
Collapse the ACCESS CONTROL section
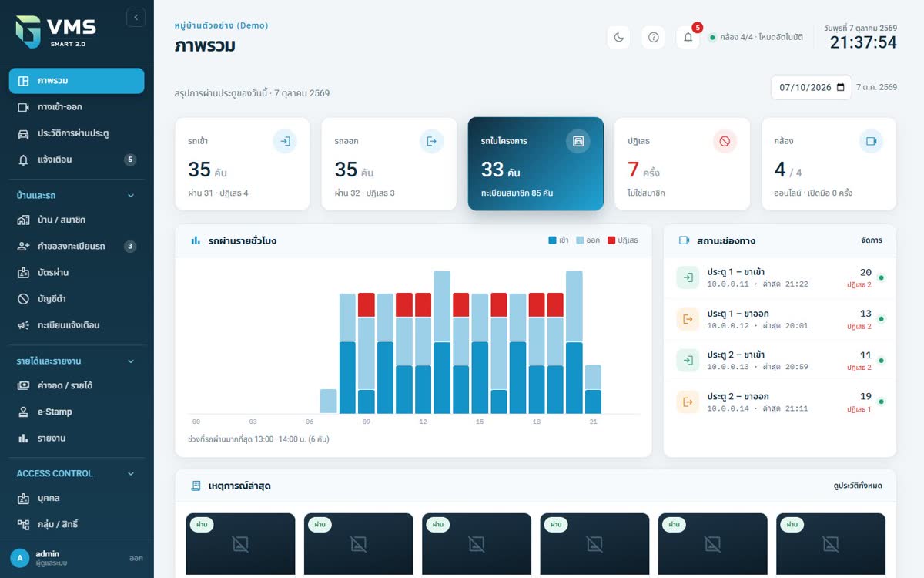pos(131,473)
